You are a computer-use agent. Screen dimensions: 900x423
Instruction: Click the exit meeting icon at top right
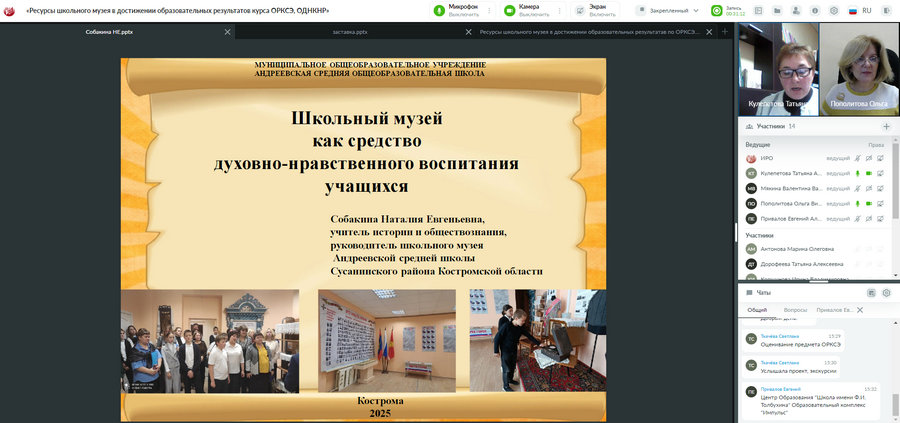click(886, 10)
